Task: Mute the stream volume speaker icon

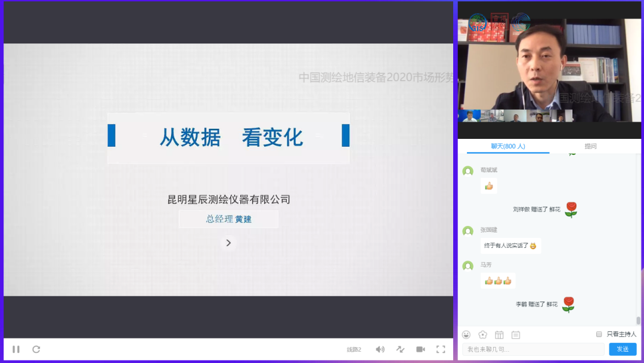Action: [x=380, y=349]
